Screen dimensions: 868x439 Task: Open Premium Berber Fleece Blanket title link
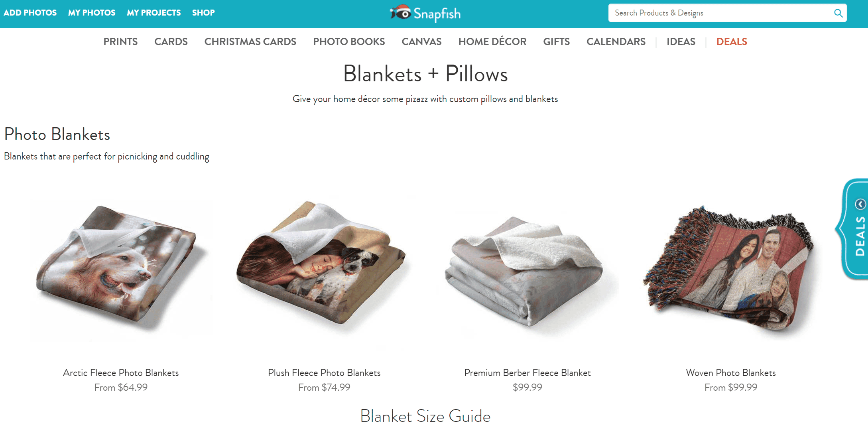tap(527, 373)
